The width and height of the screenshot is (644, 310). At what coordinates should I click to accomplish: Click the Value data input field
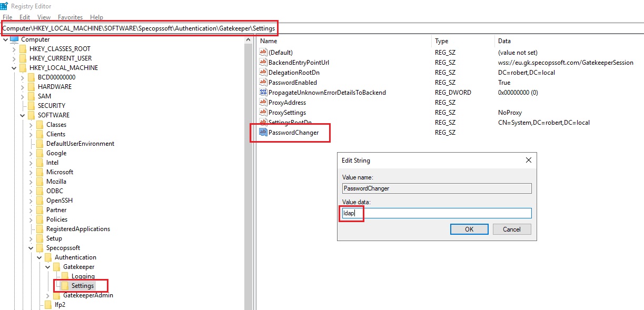pos(437,213)
